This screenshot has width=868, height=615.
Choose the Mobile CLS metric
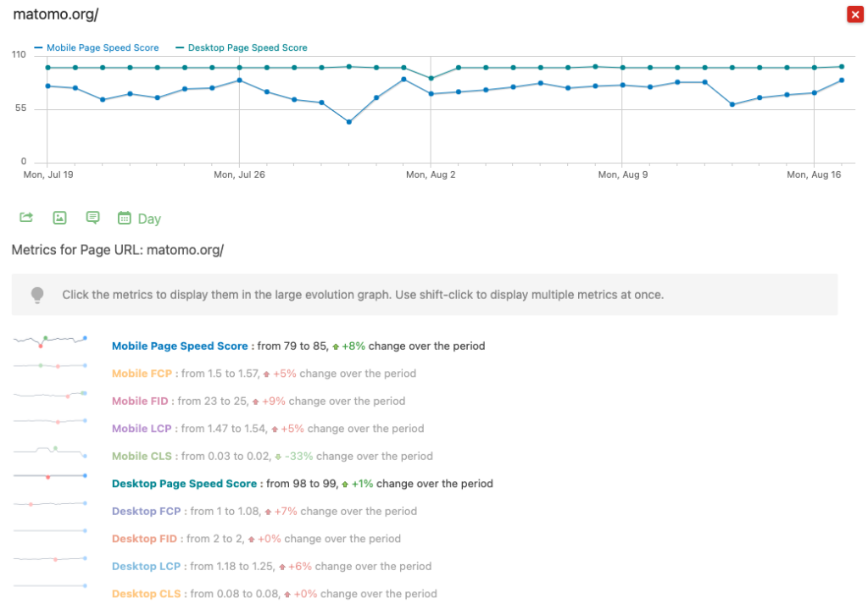[142, 456]
